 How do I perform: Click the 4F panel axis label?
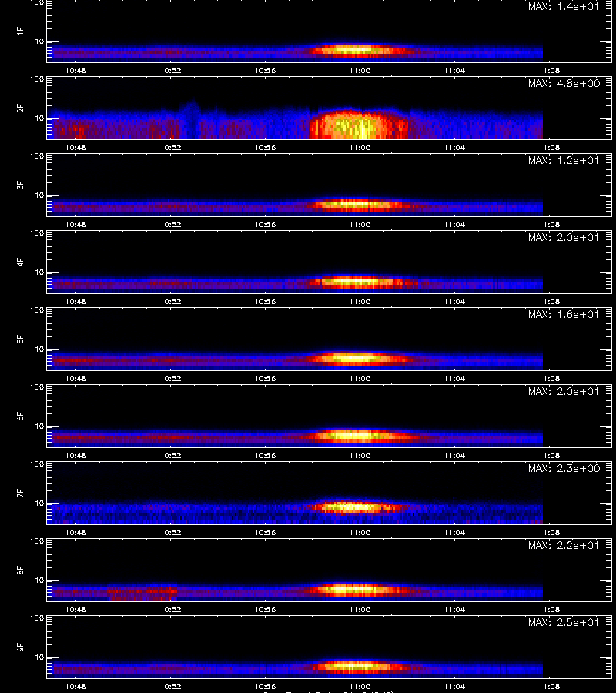tap(20, 262)
